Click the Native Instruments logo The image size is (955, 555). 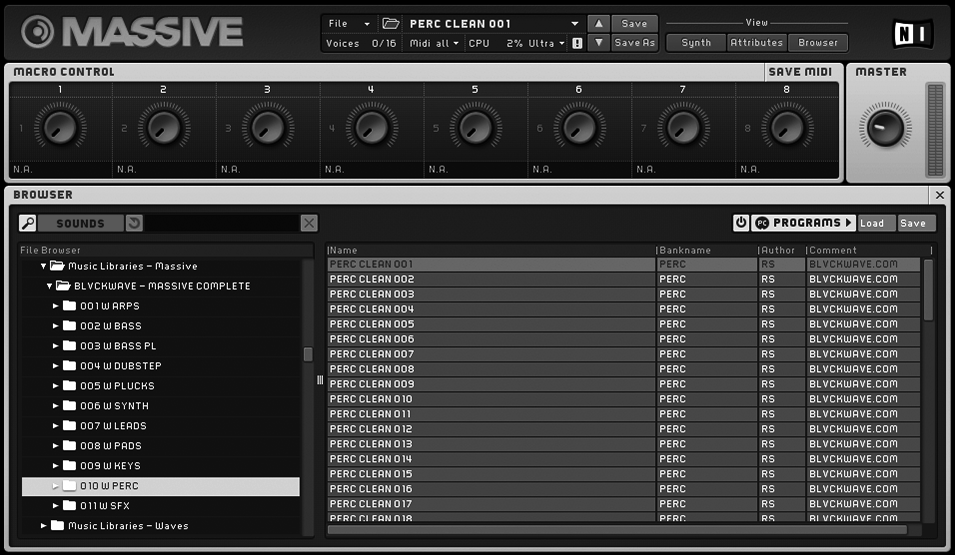point(912,33)
